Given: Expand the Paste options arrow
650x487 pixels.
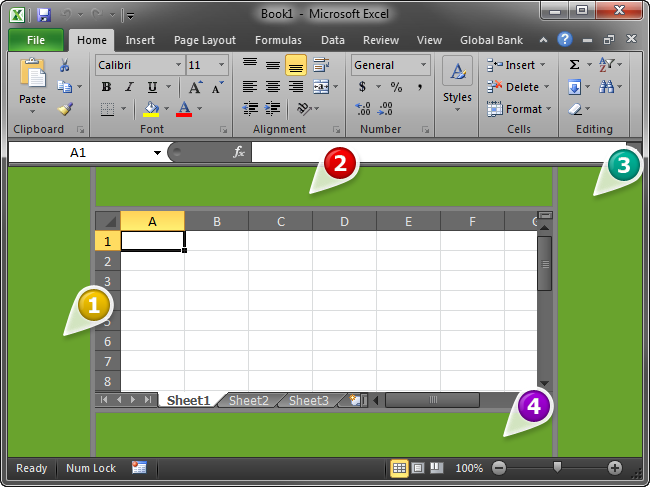Looking at the screenshot, I should click(32, 111).
